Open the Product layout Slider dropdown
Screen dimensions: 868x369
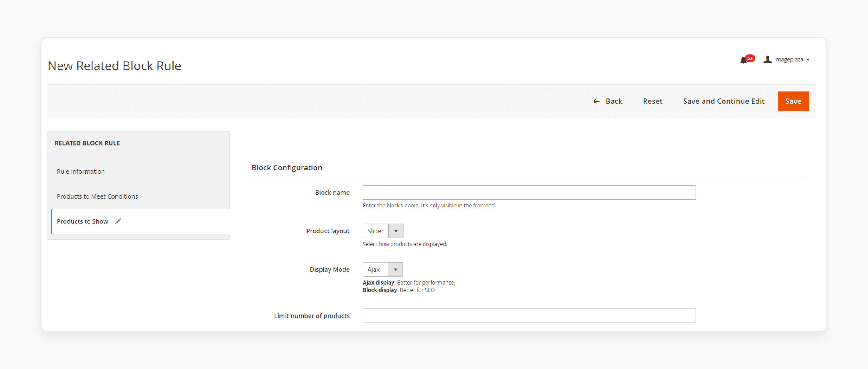[x=383, y=231]
